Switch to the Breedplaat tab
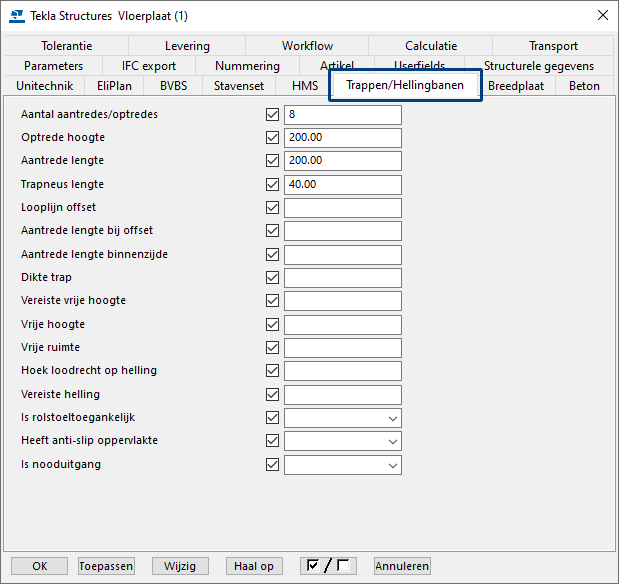619x584 pixels. click(x=515, y=86)
